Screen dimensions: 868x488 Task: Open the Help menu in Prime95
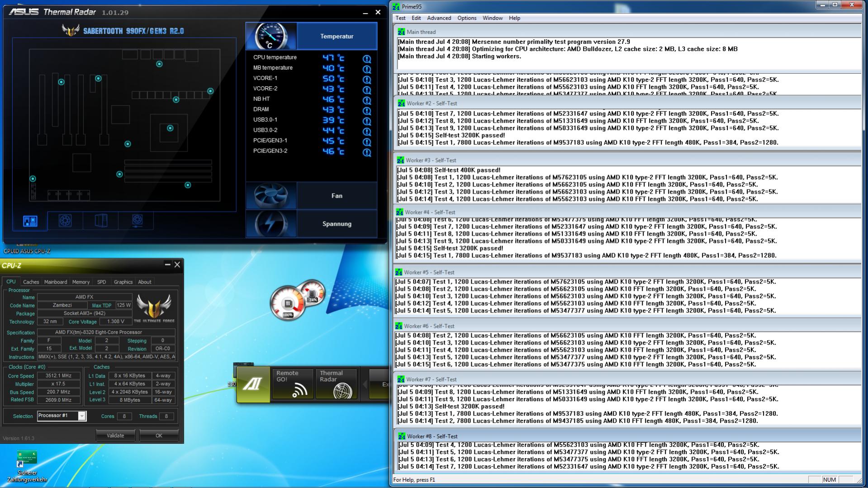514,18
